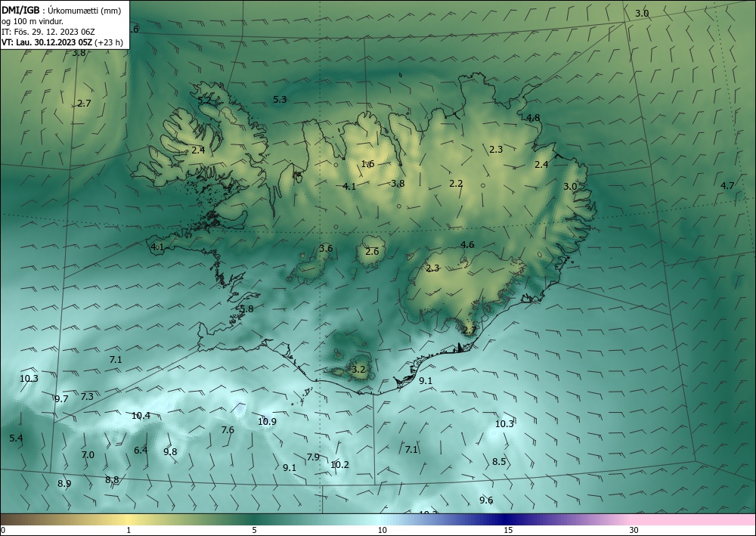
Task: Click the "(+23 h)" forecast offset text
Action: pos(109,42)
